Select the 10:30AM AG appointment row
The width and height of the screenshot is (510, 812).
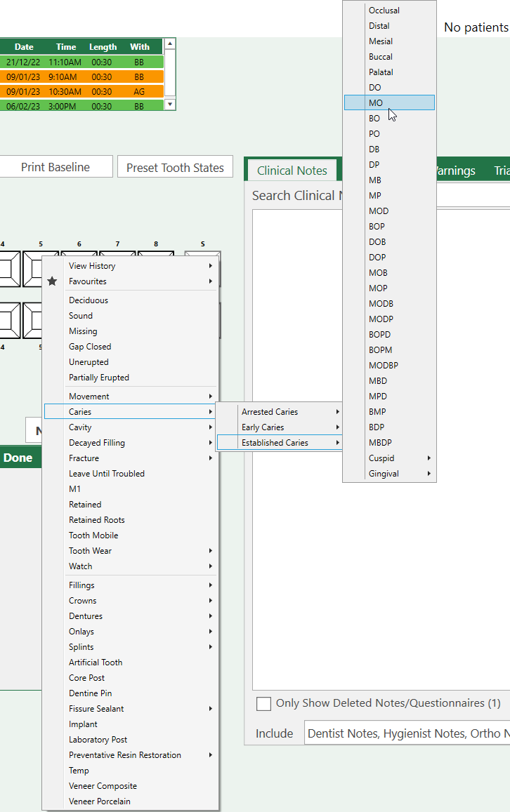[x=82, y=92]
